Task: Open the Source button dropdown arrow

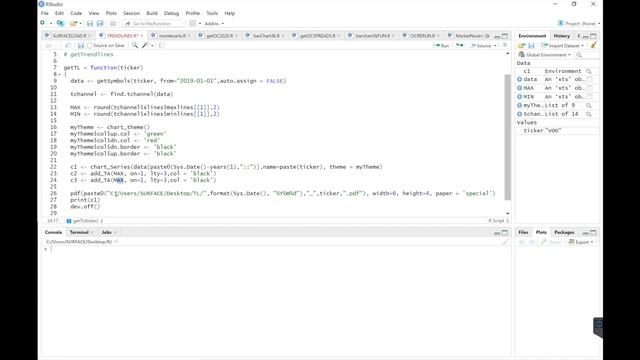Action: pos(495,46)
